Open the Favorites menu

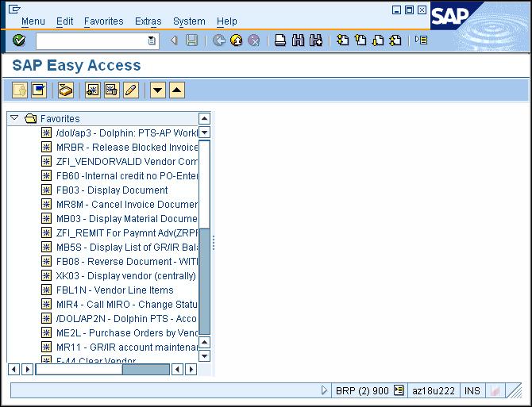click(103, 21)
